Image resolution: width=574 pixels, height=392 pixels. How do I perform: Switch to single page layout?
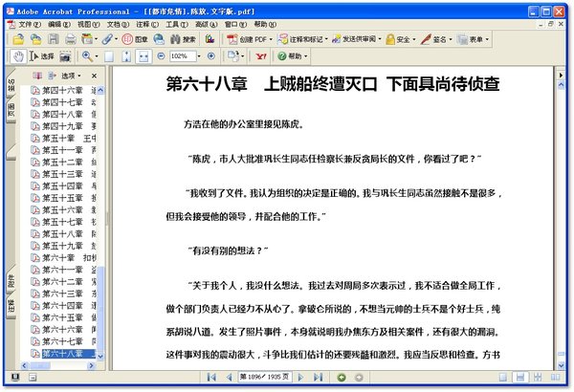(503, 377)
